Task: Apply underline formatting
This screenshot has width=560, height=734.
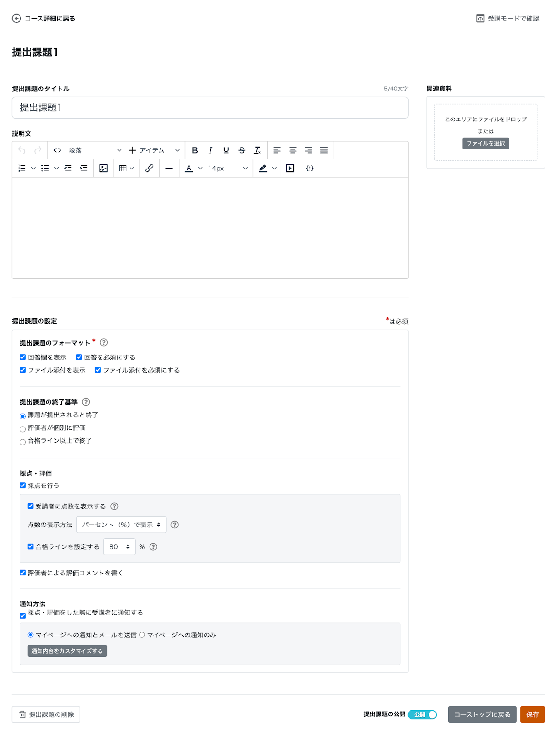Action: pyautogui.click(x=226, y=150)
